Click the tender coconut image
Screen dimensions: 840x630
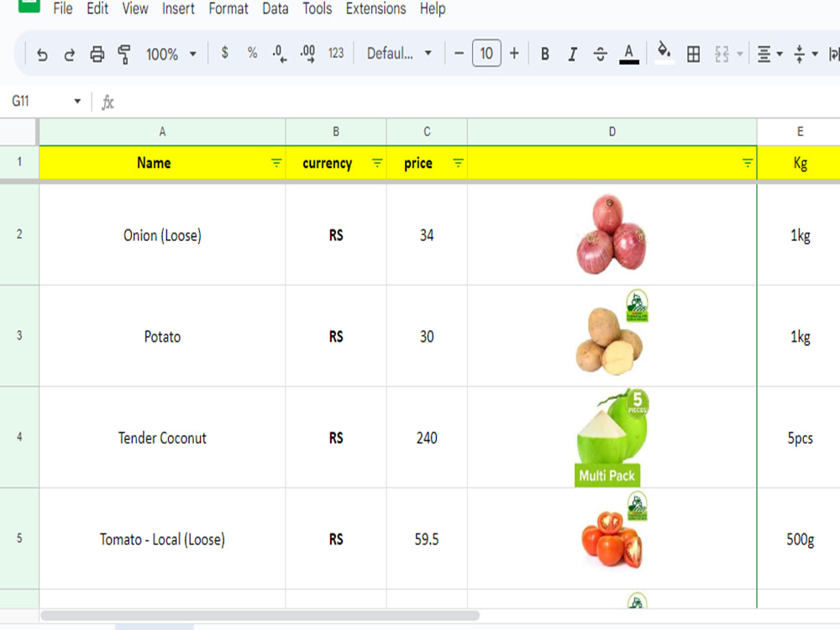tap(612, 438)
